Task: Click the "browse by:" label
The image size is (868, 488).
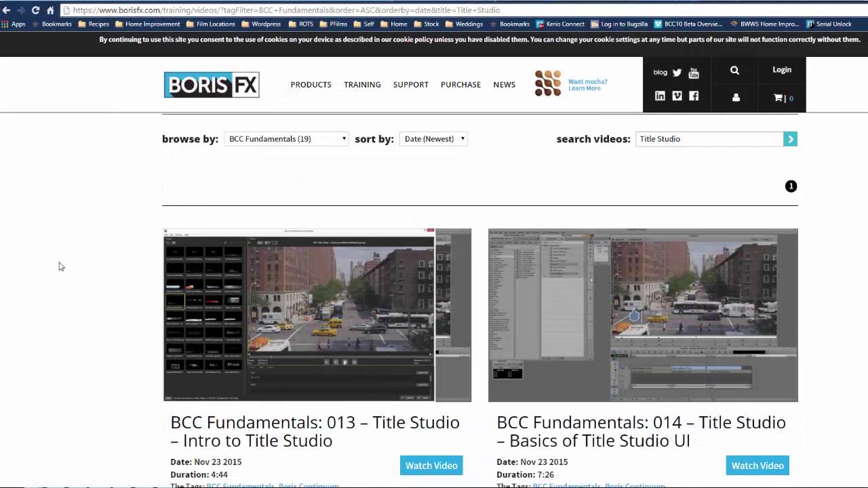Action: click(x=190, y=139)
